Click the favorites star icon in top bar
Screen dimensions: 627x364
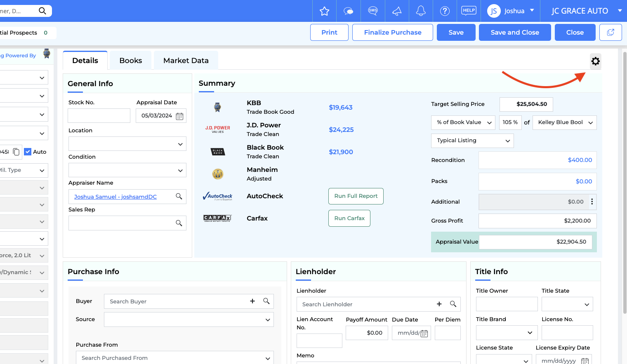pos(325,11)
